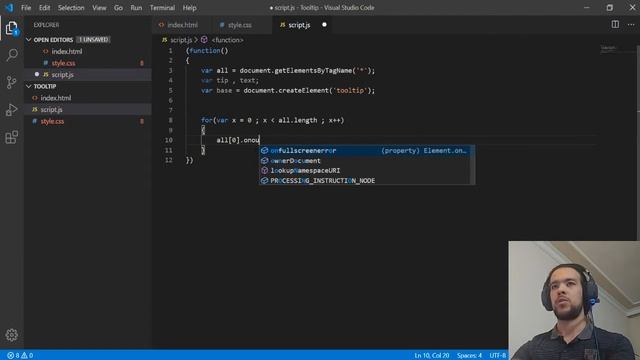Click the EXPLORER panel title

pyautogui.click(x=46, y=25)
